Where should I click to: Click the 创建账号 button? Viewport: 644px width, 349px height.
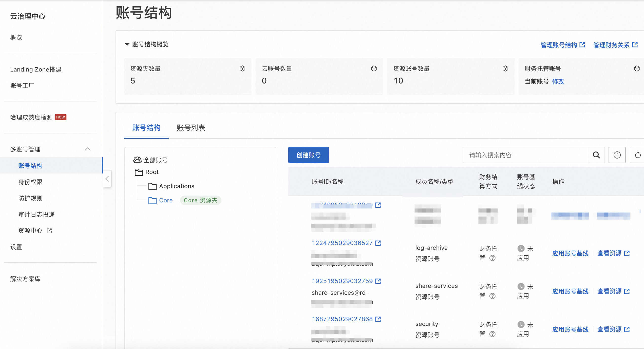[308, 155]
